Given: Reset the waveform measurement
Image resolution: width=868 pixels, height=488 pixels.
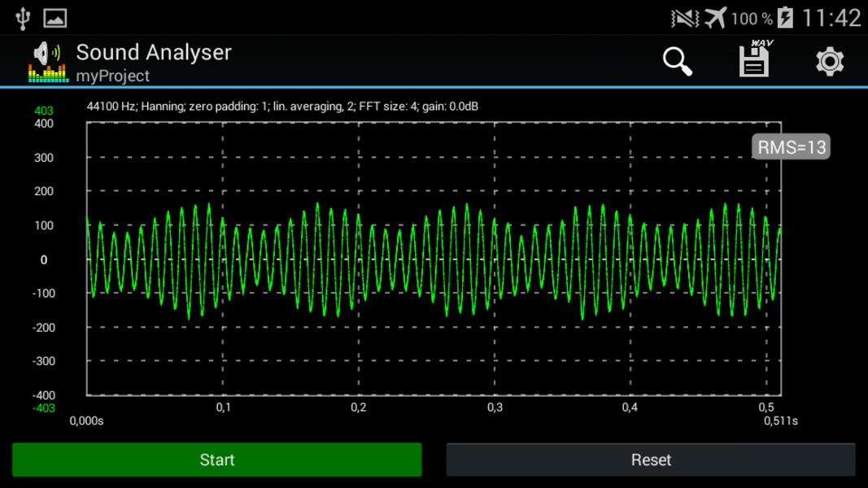Looking at the screenshot, I should tap(651, 460).
